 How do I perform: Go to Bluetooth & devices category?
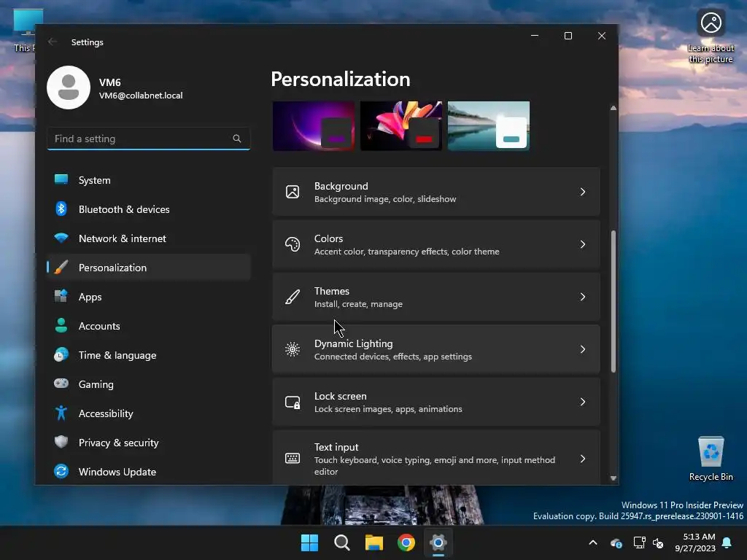[x=149, y=209]
